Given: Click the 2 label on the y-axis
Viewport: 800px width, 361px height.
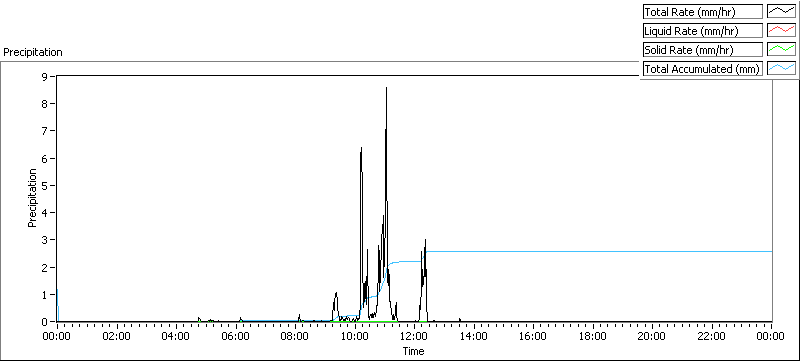Looking at the screenshot, I should pos(45,267).
